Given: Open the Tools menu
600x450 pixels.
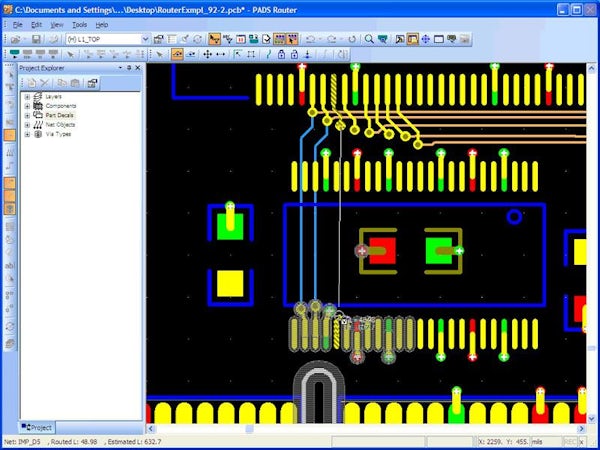Looking at the screenshot, I should point(80,25).
